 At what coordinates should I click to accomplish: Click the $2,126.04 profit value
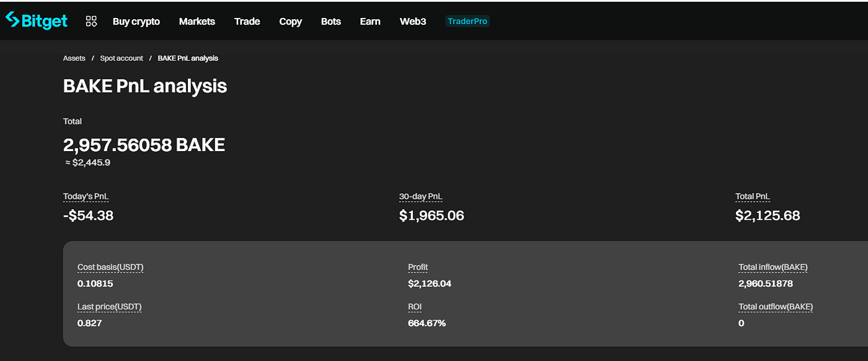[x=430, y=284]
